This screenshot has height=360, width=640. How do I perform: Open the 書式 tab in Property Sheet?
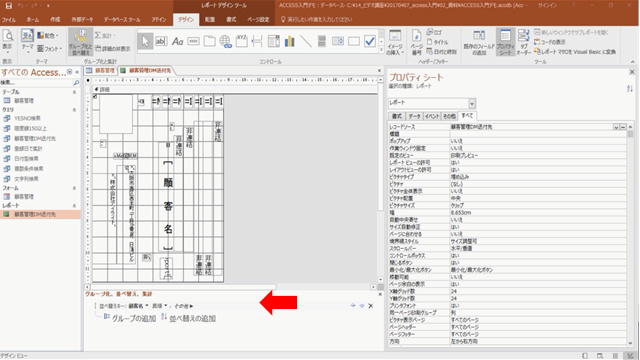coord(397,116)
